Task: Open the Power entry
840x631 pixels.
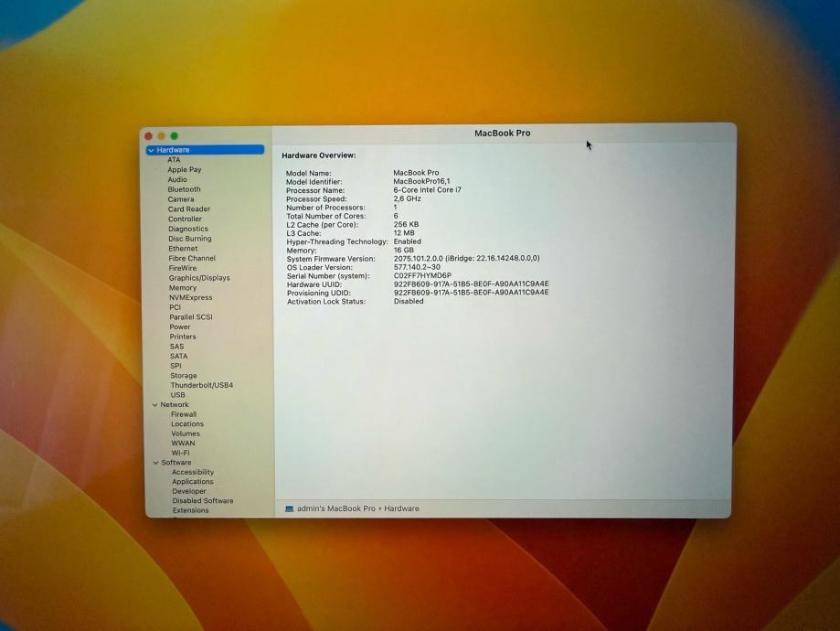Action: tap(180, 327)
